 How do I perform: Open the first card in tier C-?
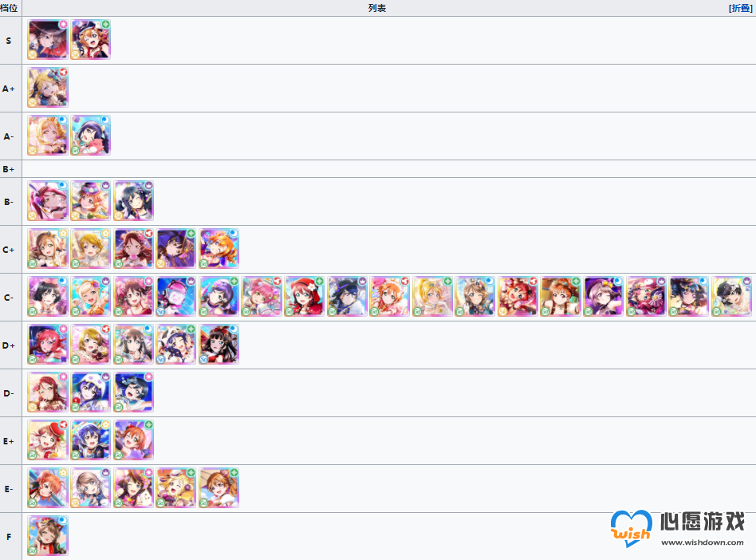48,296
